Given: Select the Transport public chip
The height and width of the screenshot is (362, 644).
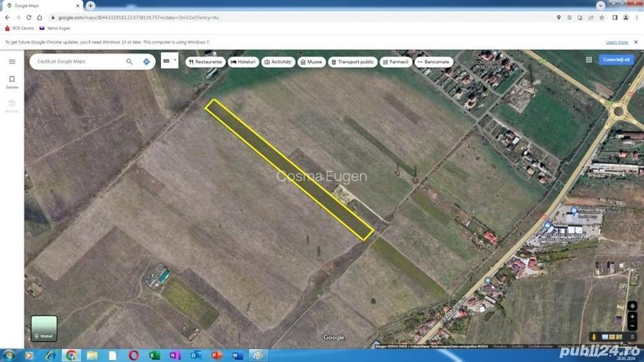Looking at the screenshot, I should 352,62.
